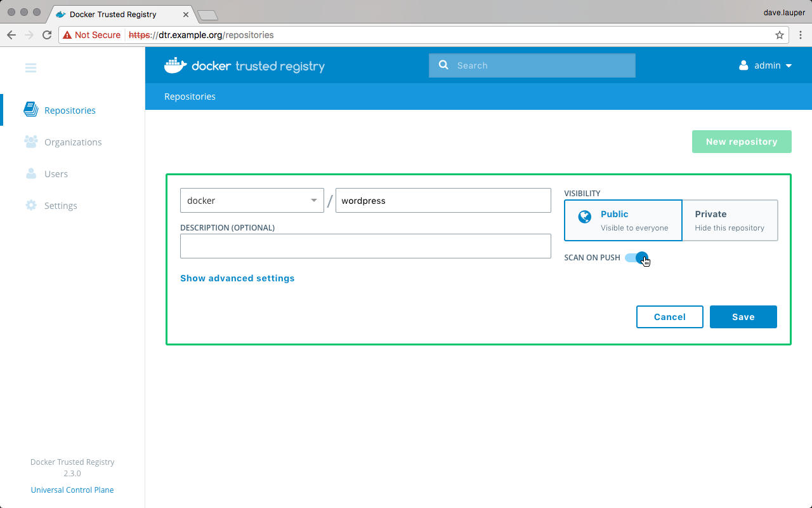This screenshot has width=812, height=508.
Task: Disable the Scan on Push toggle
Action: (636, 258)
